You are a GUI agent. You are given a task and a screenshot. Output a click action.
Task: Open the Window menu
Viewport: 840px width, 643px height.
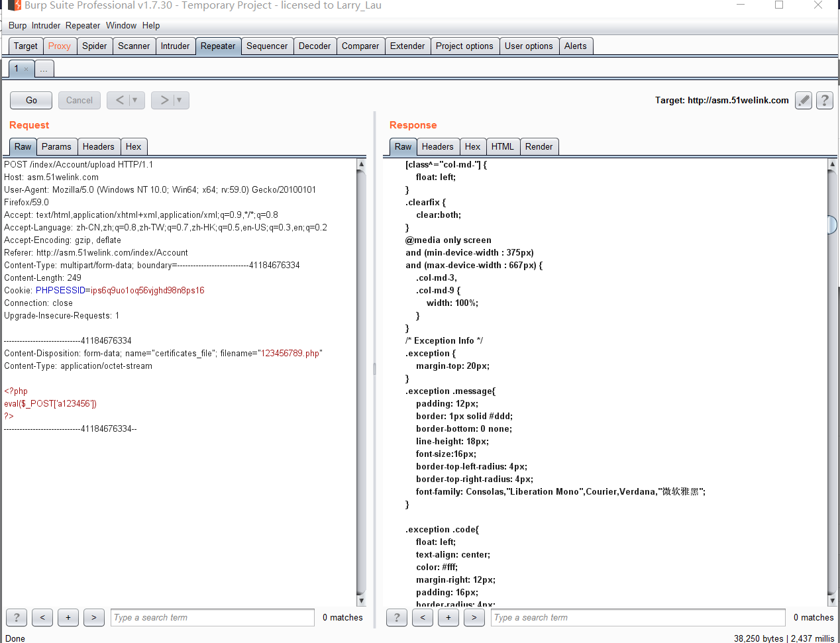121,25
